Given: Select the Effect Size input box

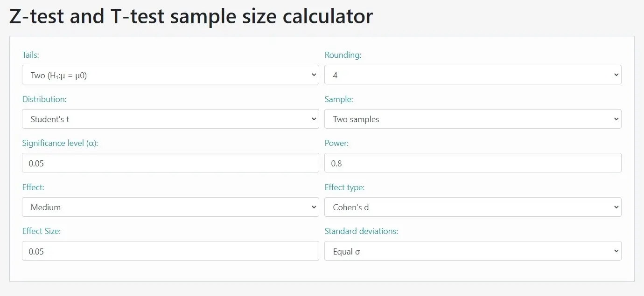Looking at the screenshot, I should pos(170,251).
